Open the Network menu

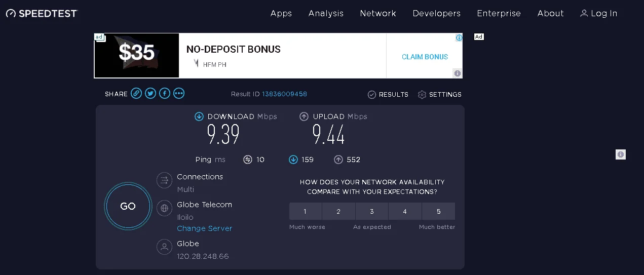378,14
